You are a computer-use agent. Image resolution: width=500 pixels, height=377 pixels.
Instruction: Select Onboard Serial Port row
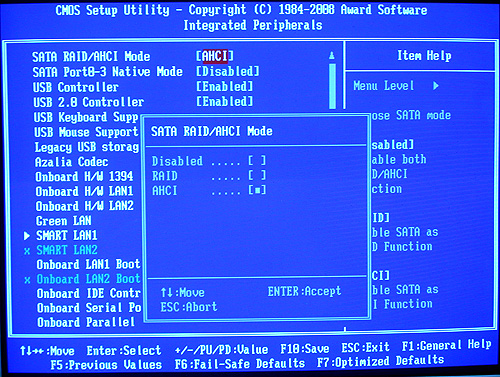89,308
